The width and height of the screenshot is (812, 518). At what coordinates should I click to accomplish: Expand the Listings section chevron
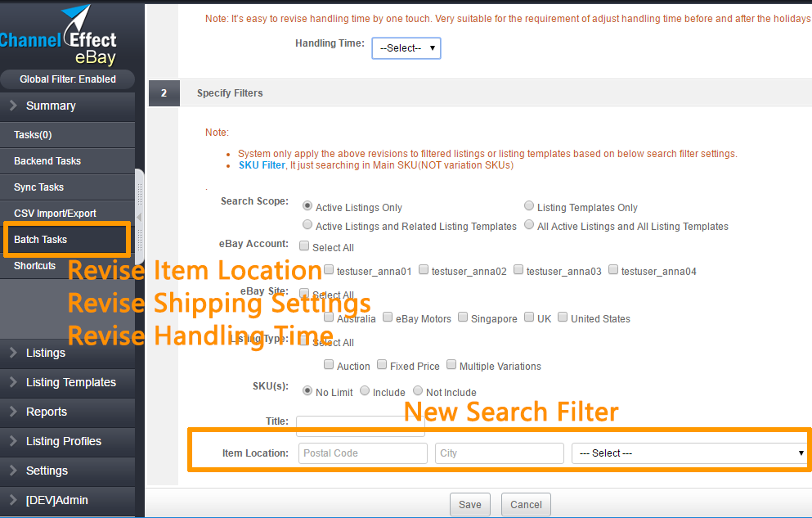tap(13, 353)
